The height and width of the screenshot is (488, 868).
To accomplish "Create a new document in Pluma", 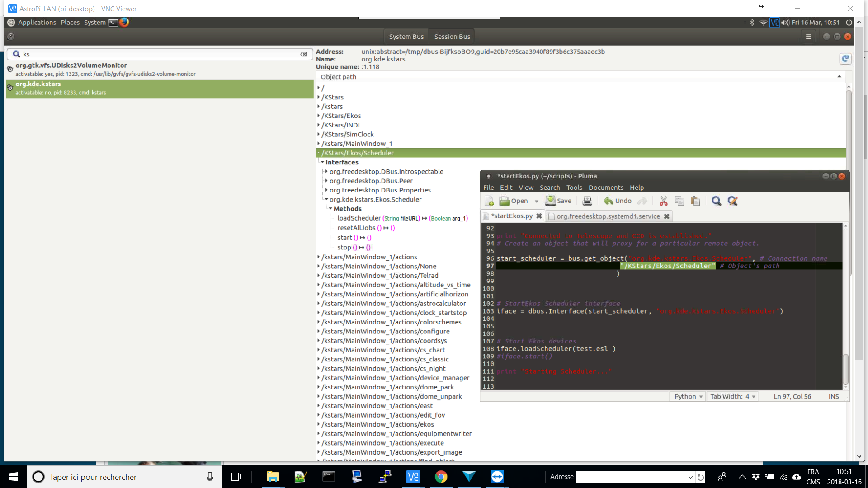I will 489,201.
